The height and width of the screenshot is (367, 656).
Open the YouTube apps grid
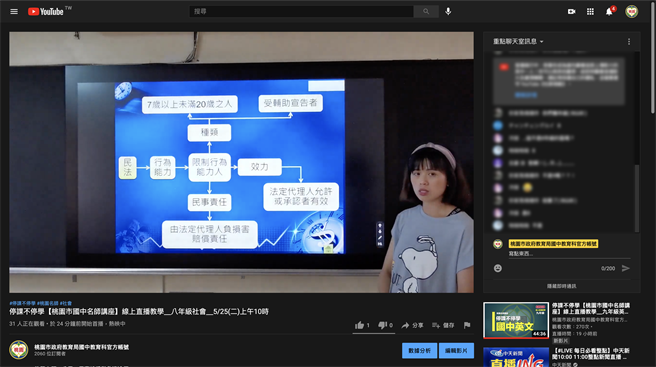[590, 12]
